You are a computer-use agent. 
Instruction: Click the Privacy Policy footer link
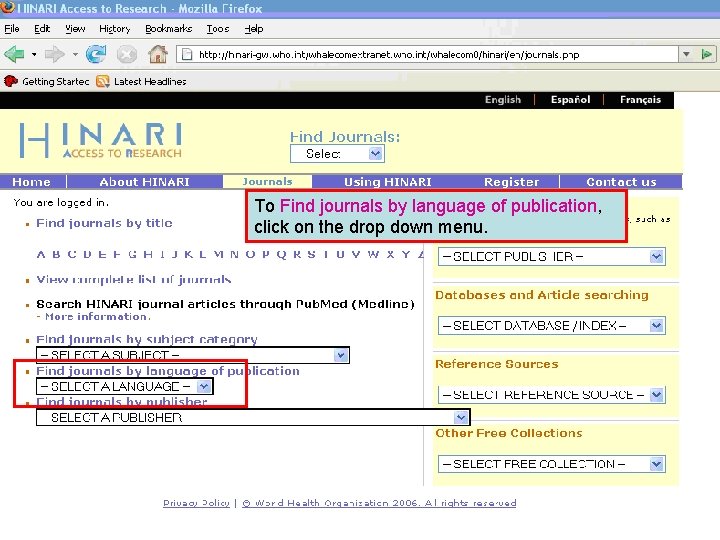pyautogui.click(x=196, y=503)
